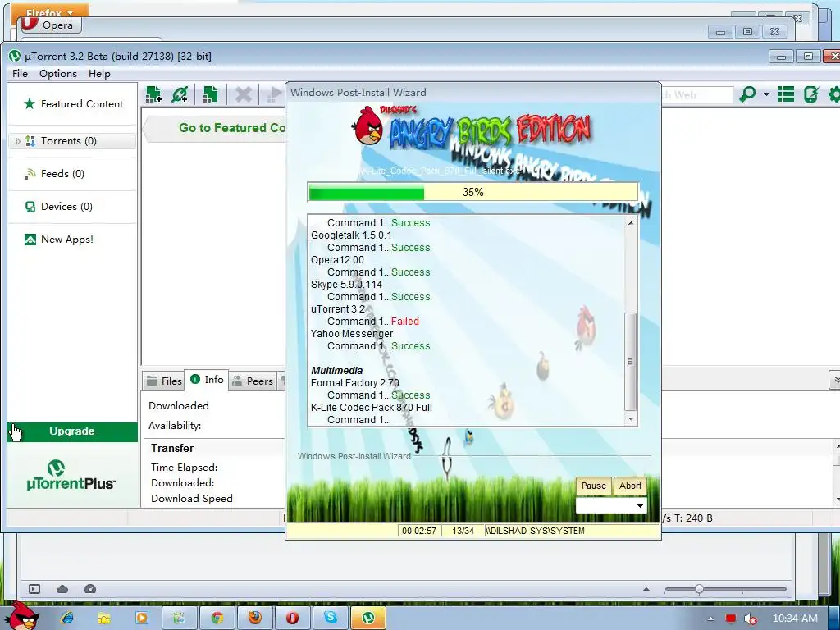Click elapsed time 00:02:57 in wizard status
Screen dimensions: 840x630
point(419,531)
